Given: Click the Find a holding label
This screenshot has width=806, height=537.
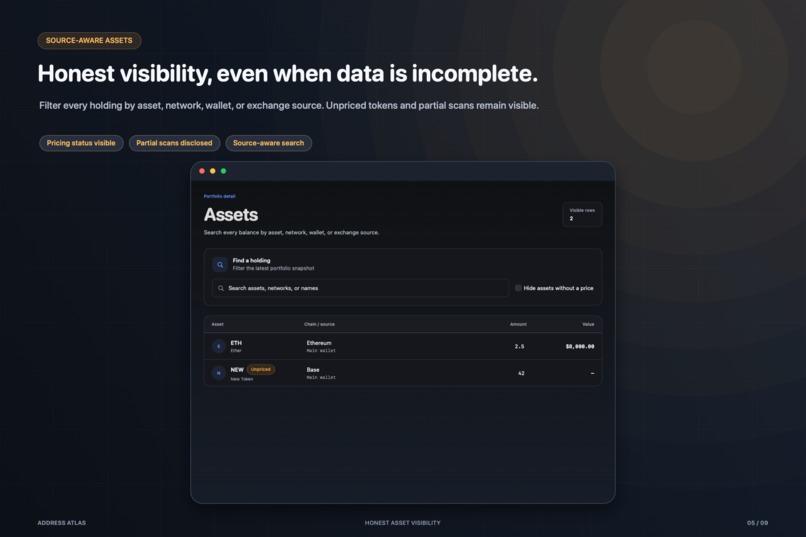Looking at the screenshot, I should pyautogui.click(x=251, y=261).
